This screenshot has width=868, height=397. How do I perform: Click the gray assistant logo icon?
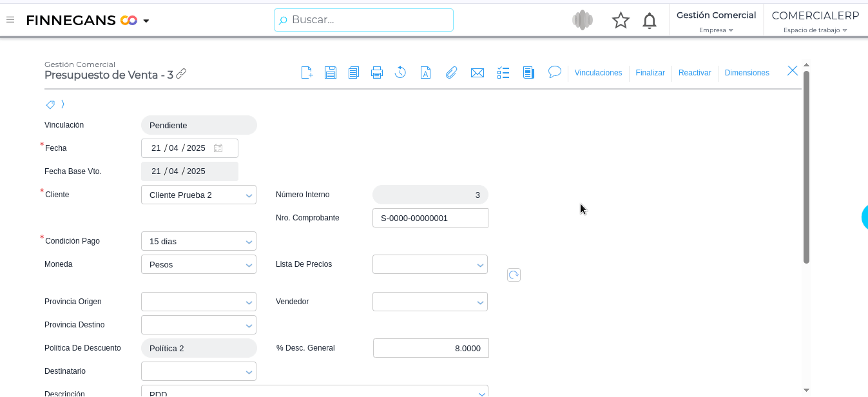[583, 20]
